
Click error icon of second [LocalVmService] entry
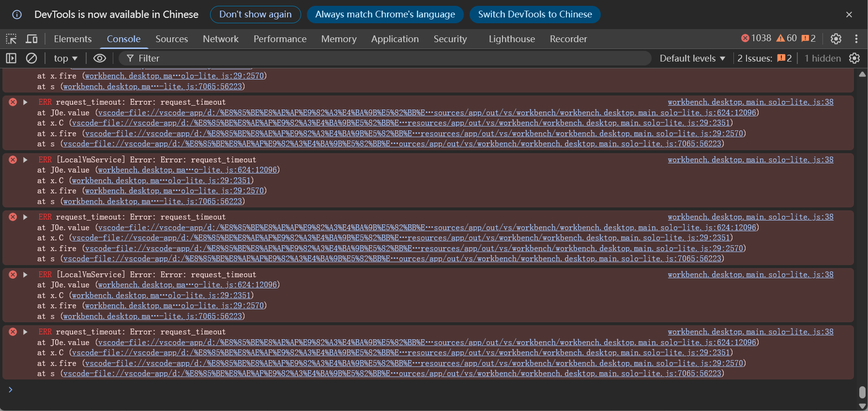point(13,275)
